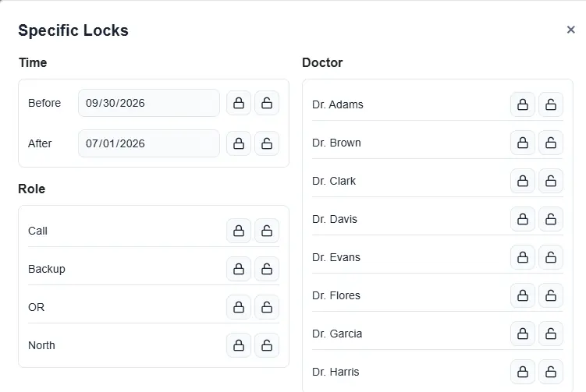
Task: Select the 'Dr. Evans' name text
Action: pos(336,257)
